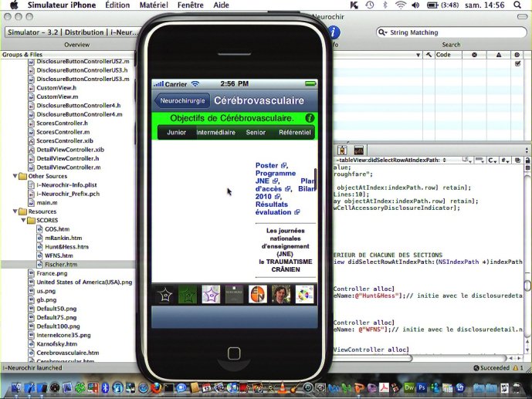
Task: Tap the portrait photo tab bar icon
Action: point(281,295)
